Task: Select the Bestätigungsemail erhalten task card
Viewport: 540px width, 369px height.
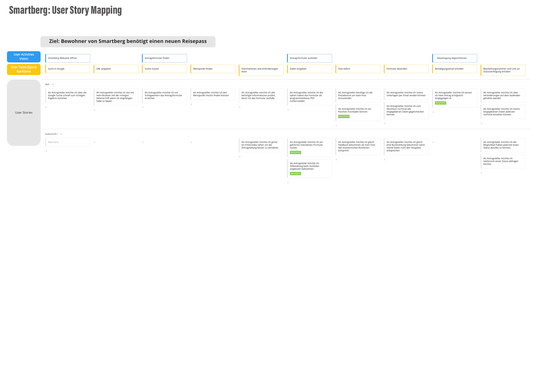Action: pos(455,69)
